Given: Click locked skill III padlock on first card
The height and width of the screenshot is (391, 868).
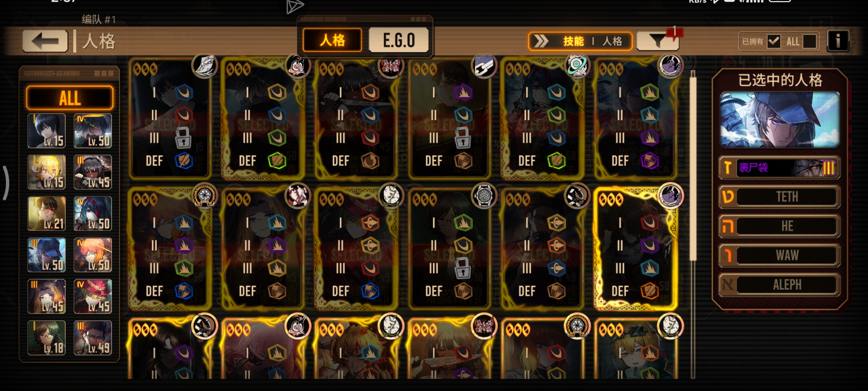Looking at the screenshot, I should [183, 138].
